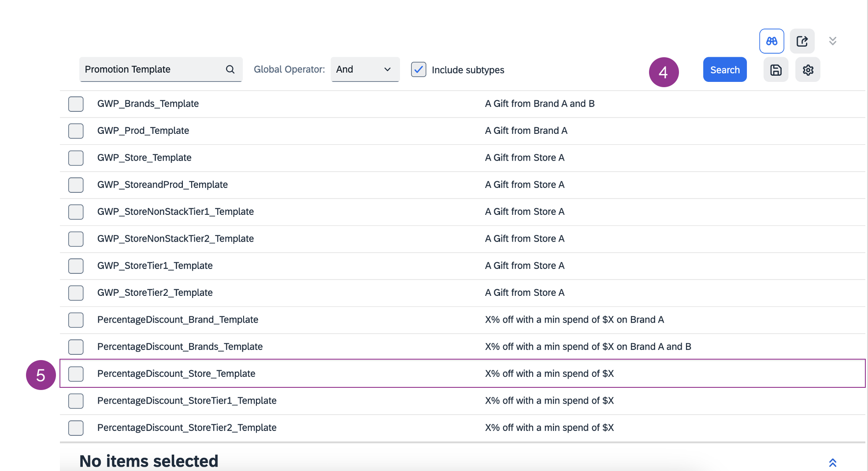The width and height of the screenshot is (868, 471).
Task: Click GWP_StoreNonStackTier1_Template item name
Action: click(x=175, y=212)
